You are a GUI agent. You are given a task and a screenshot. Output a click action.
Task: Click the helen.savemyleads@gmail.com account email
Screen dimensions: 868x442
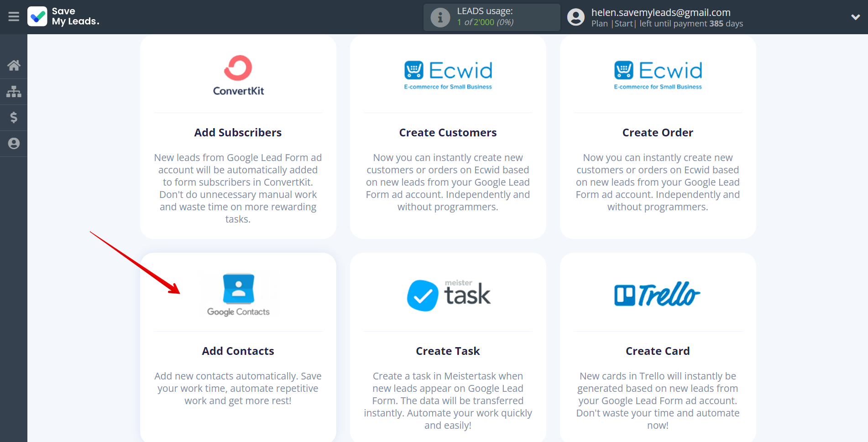click(x=661, y=12)
